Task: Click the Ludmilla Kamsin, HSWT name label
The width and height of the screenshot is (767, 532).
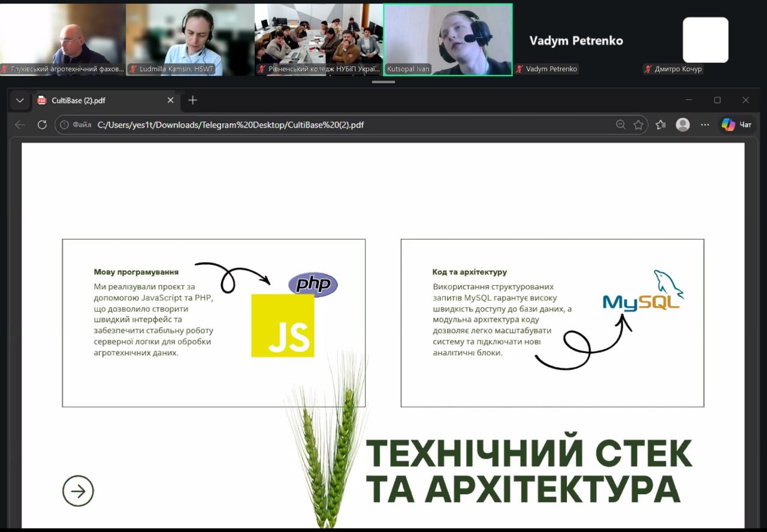Action: [177, 69]
